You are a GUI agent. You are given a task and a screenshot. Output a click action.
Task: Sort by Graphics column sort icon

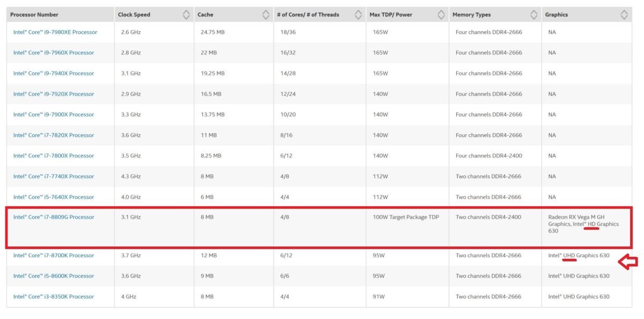click(x=624, y=15)
